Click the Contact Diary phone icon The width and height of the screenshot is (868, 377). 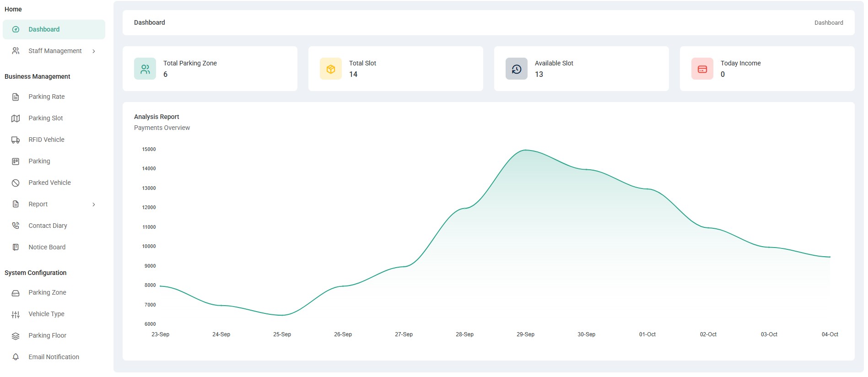click(16, 226)
